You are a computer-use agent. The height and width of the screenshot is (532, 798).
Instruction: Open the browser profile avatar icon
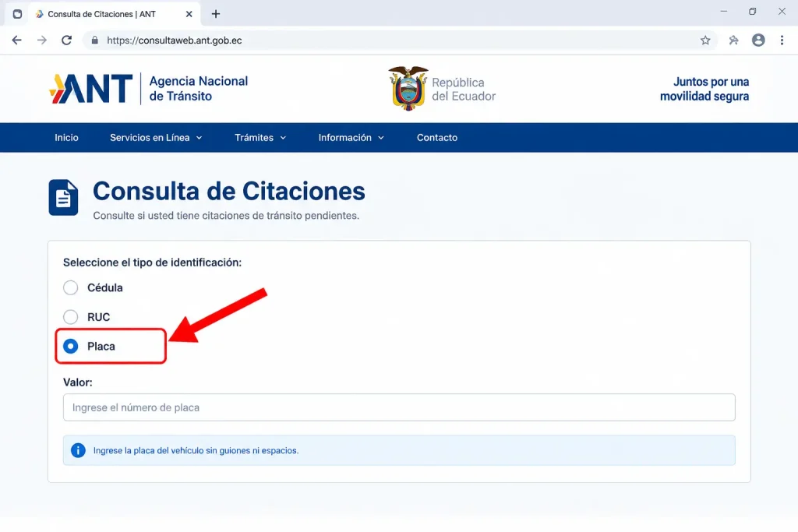(x=758, y=41)
